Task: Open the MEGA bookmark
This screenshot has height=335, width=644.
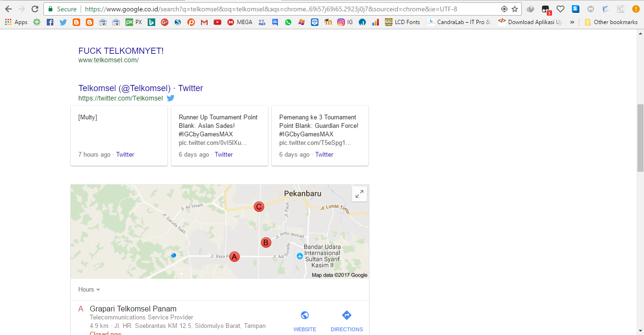Action: point(240,22)
